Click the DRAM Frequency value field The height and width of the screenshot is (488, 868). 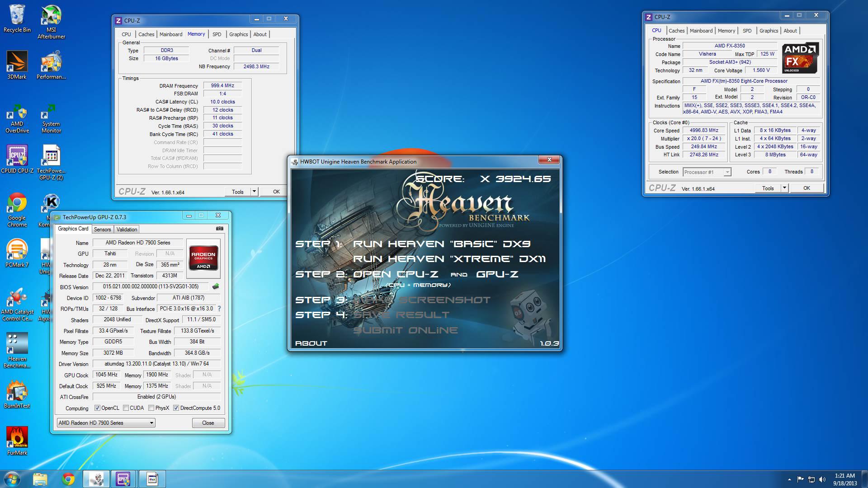click(x=222, y=85)
